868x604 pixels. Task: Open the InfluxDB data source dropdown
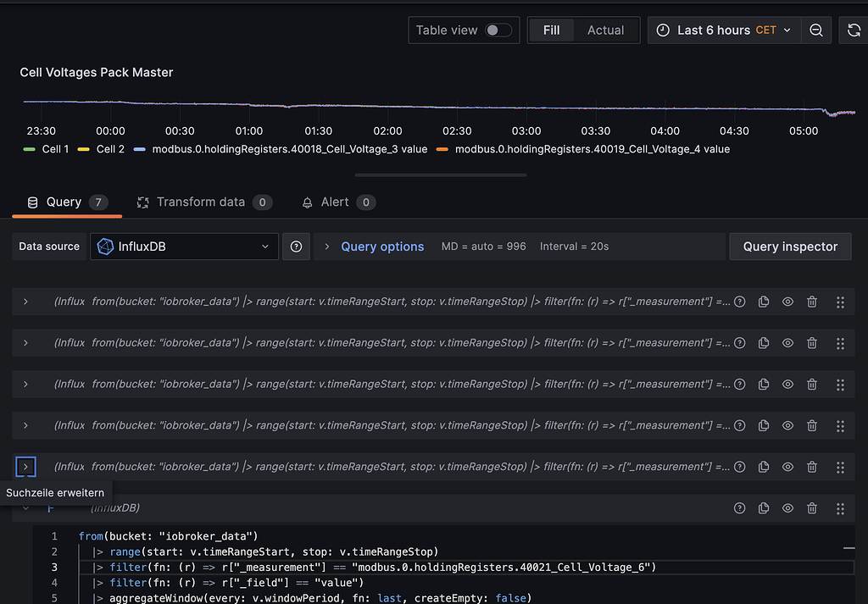click(x=184, y=247)
